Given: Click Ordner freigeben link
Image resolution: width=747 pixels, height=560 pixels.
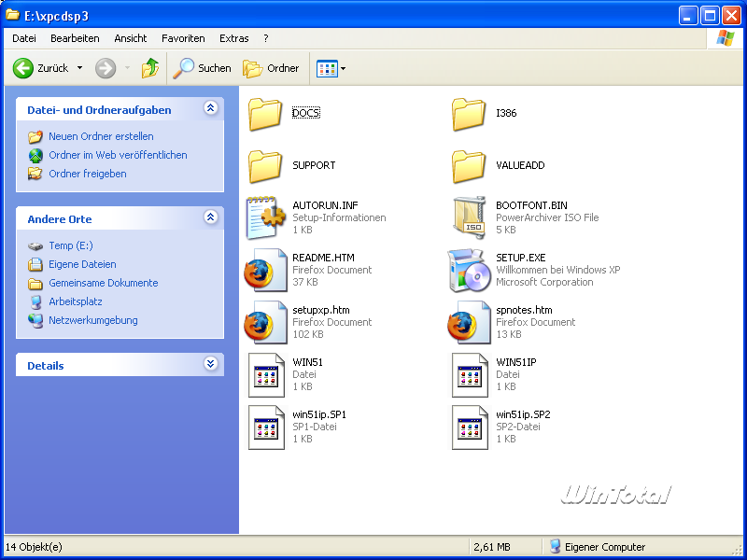Looking at the screenshot, I should tap(88, 174).
